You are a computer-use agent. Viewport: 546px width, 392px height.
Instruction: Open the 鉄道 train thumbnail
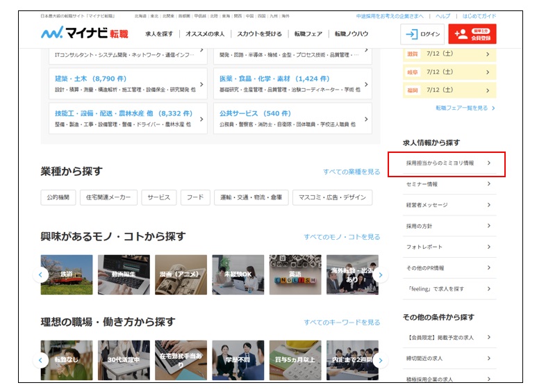coord(67,275)
